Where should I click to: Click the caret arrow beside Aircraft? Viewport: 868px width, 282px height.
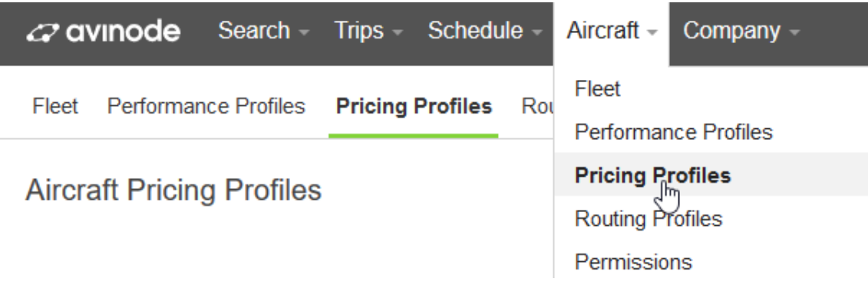pyautogui.click(x=652, y=33)
